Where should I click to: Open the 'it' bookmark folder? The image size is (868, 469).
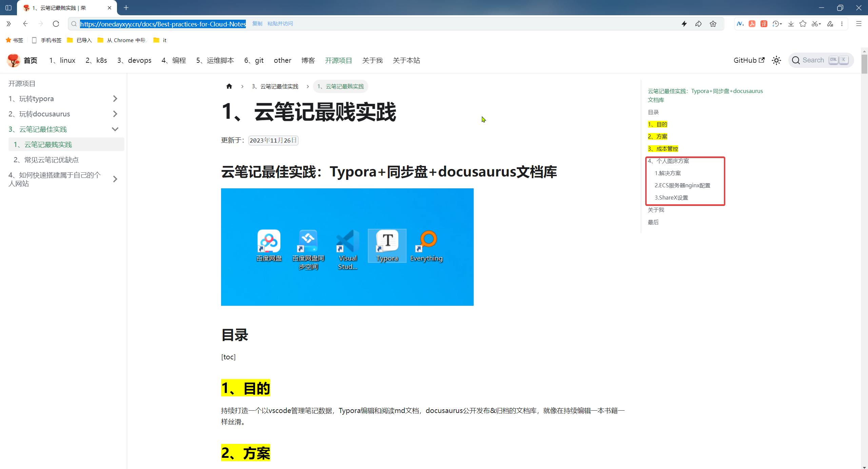coord(160,40)
